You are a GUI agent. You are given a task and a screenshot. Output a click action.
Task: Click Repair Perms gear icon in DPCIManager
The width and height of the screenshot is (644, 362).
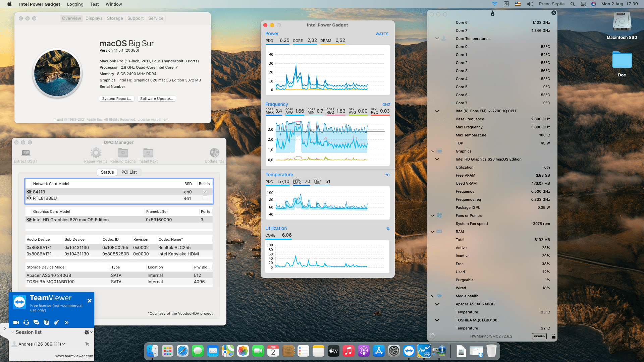[96, 153]
